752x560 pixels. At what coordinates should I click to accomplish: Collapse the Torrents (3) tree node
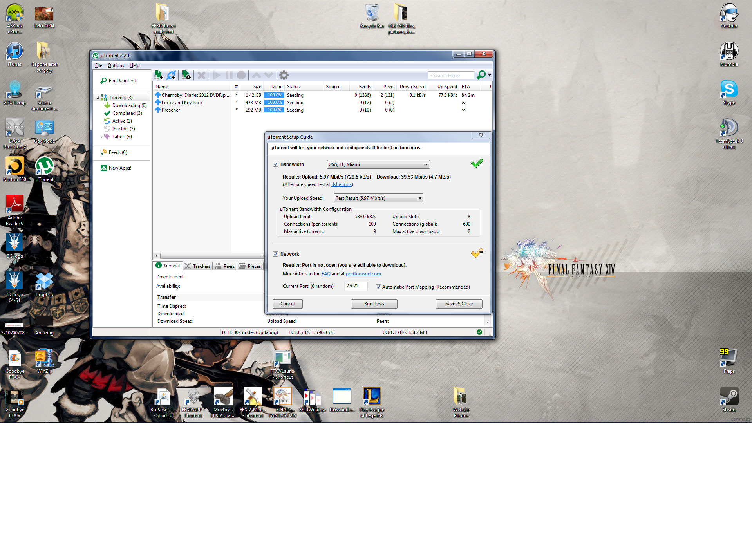[98, 98]
